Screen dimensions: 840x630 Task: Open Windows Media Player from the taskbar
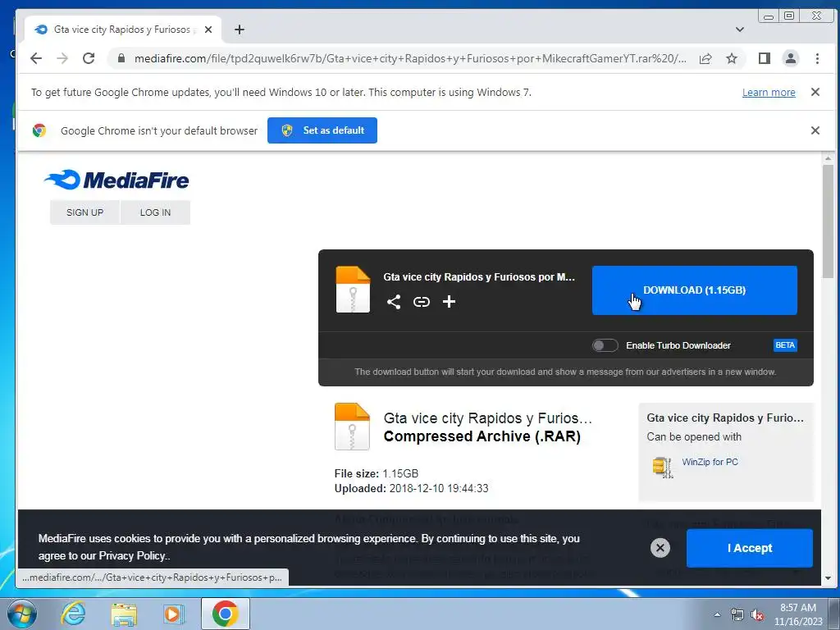point(173,614)
